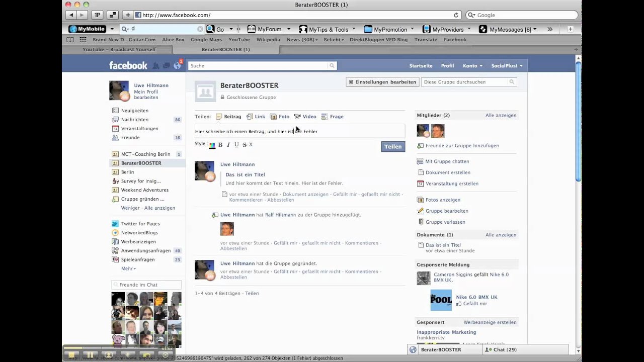Click Veranstaltung erstellen
This screenshot has width=644, height=362.
(452, 184)
